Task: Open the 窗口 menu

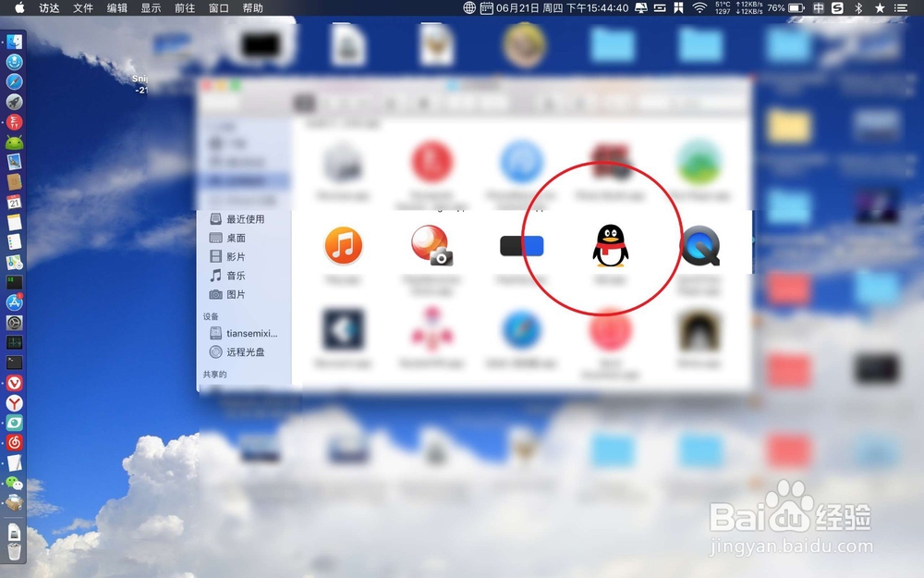Action: coord(219,7)
